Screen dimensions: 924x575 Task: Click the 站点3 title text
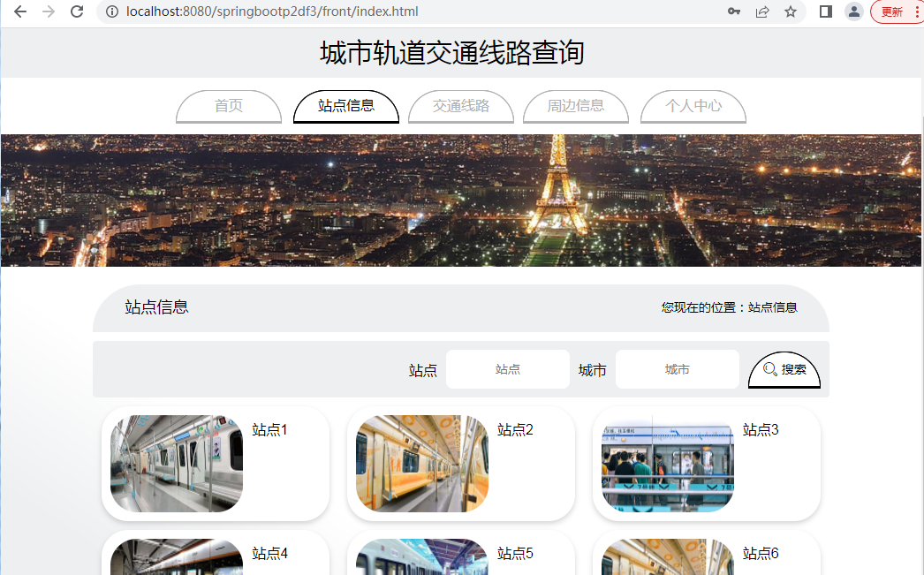tap(761, 430)
